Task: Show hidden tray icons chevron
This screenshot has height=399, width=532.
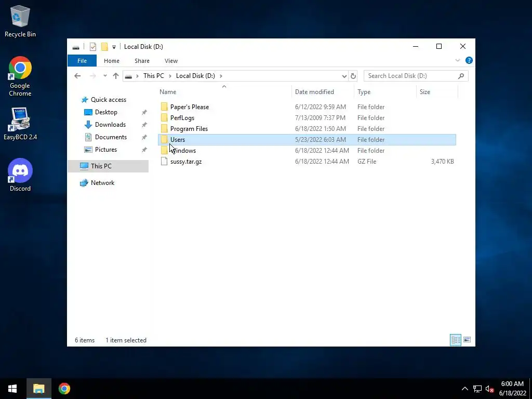Action: (x=465, y=389)
